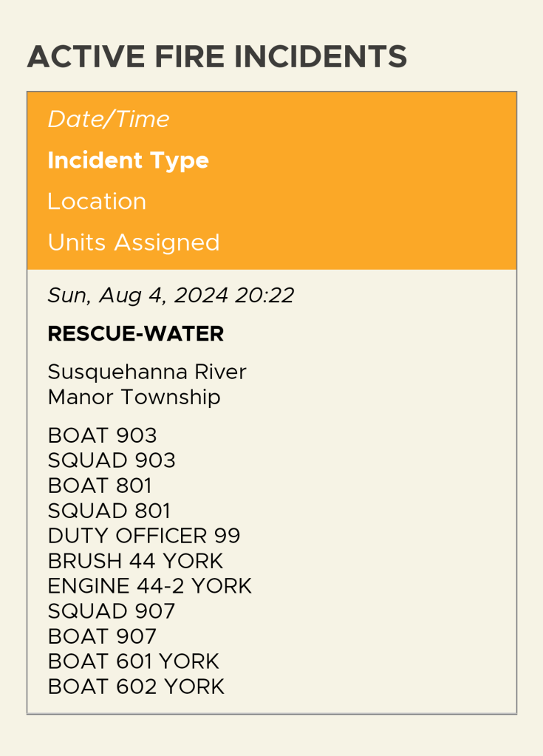Click the Date/Time header label
Viewport: 543px width, 756px height.
(109, 120)
